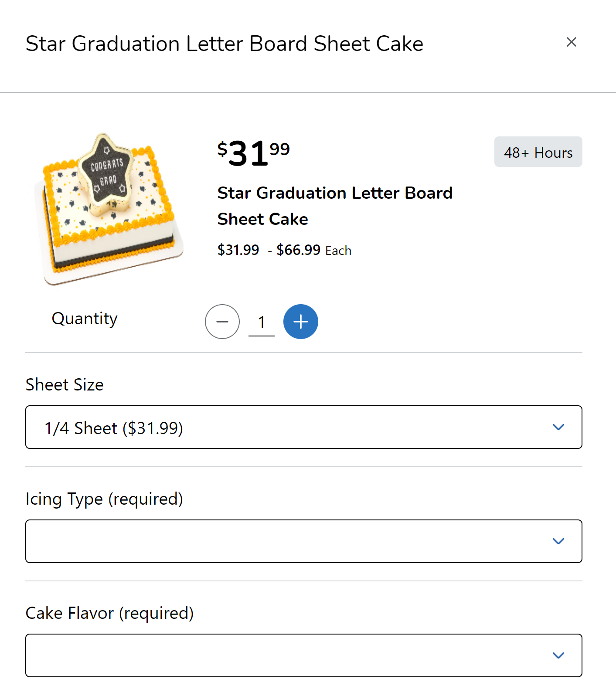Decrease the cake quantity with the minus icon
This screenshot has width=616, height=689.
222,322
